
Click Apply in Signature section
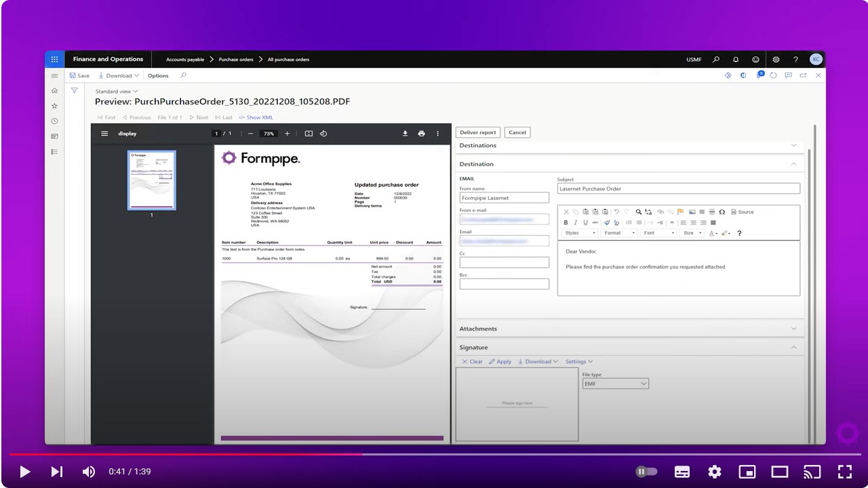500,362
